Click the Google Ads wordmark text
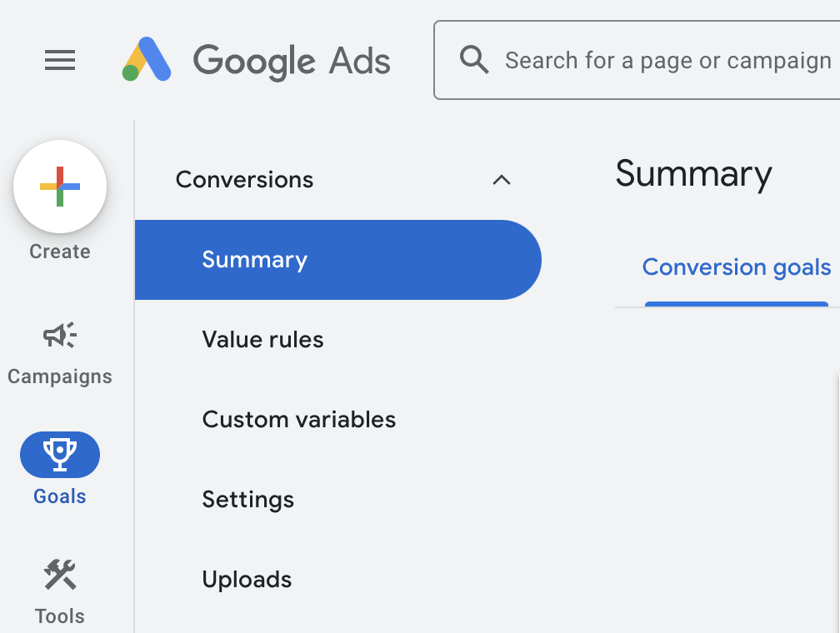This screenshot has width=840, height=633. tap(292, 61)
